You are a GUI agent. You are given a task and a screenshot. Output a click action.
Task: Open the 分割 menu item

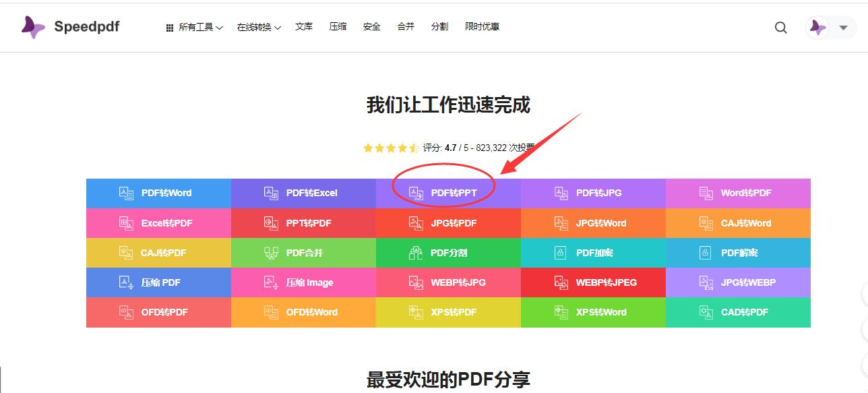click(x=439, y=26)
